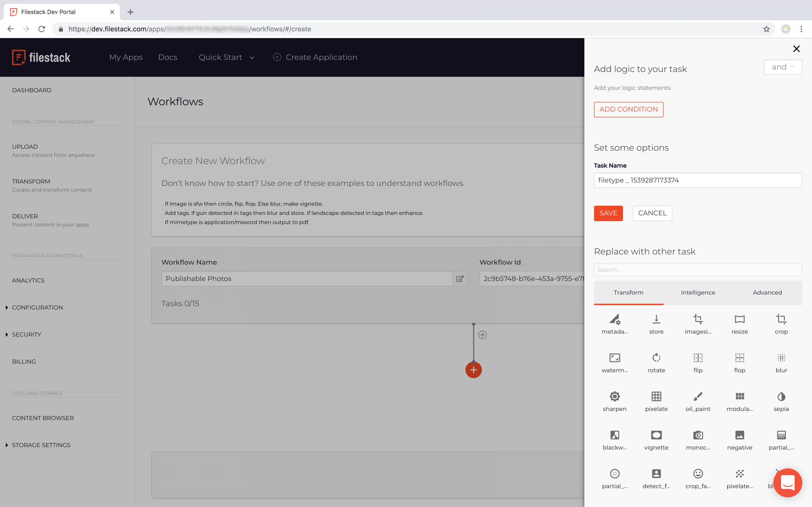Image resolution: width=812 pixels, height=507 pixels.
Task: Expand the Configuration sidebar section
Action: [37, 308]
